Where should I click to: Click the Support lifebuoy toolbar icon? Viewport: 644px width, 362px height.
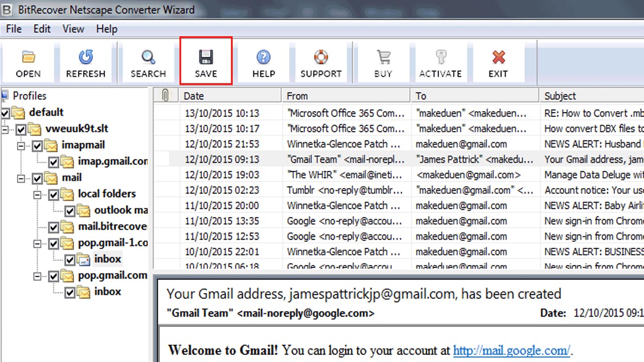pyautogui.click(x=321, y=57)
